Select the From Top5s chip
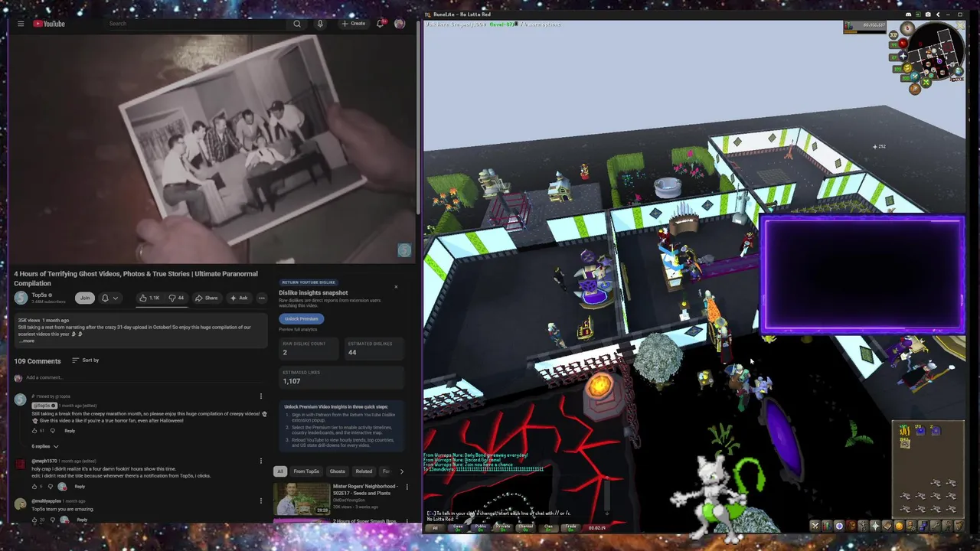This screenshot has height=551, width=980. point(306,471)
